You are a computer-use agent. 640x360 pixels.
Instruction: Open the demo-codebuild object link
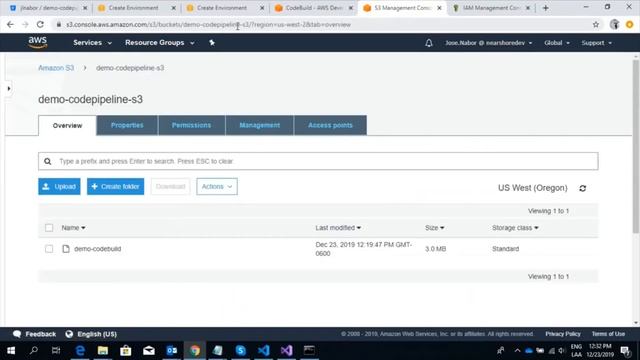coord(98,249)
